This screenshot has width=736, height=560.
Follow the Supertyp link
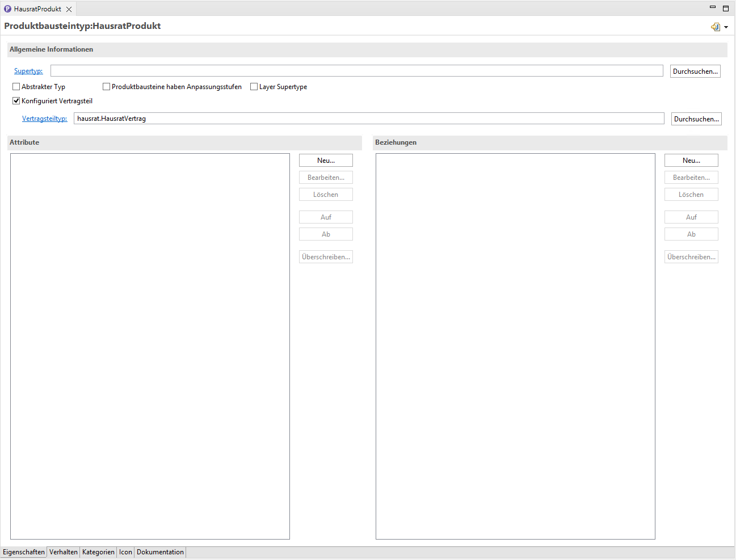[28, 71]
